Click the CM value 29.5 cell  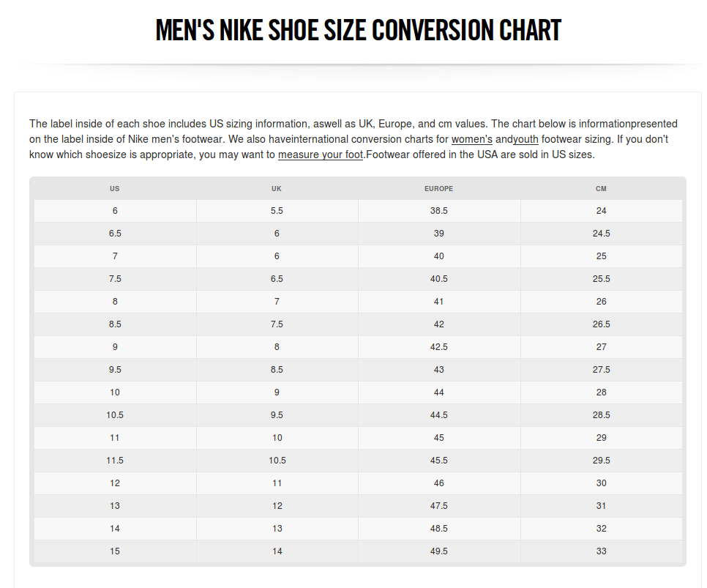pyautogui.click(x=601, y=461)
